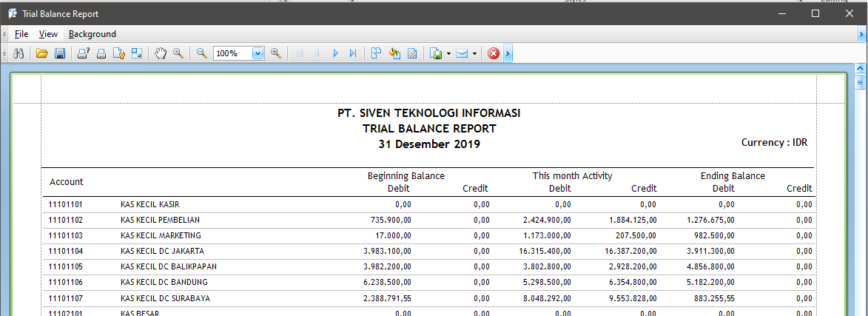Click the value 1.276.675,00
The height and width of the screenshot is (316, 868).
point(711,220)
